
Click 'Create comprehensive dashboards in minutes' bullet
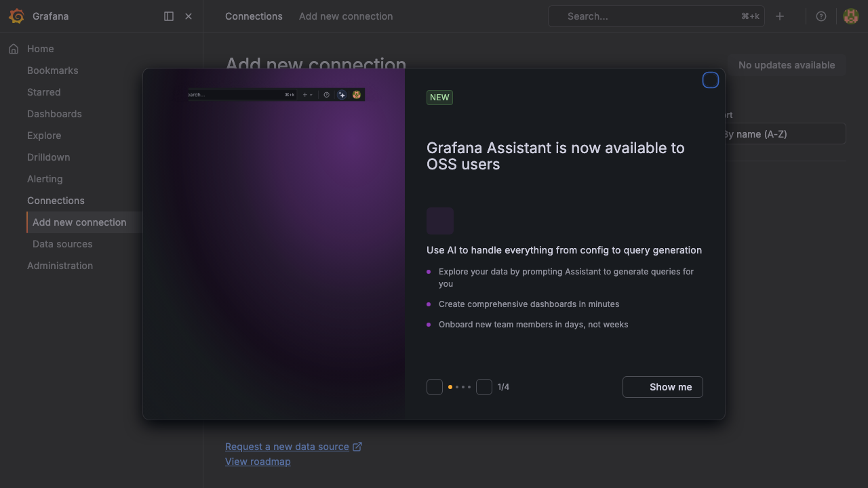[529, 304]
